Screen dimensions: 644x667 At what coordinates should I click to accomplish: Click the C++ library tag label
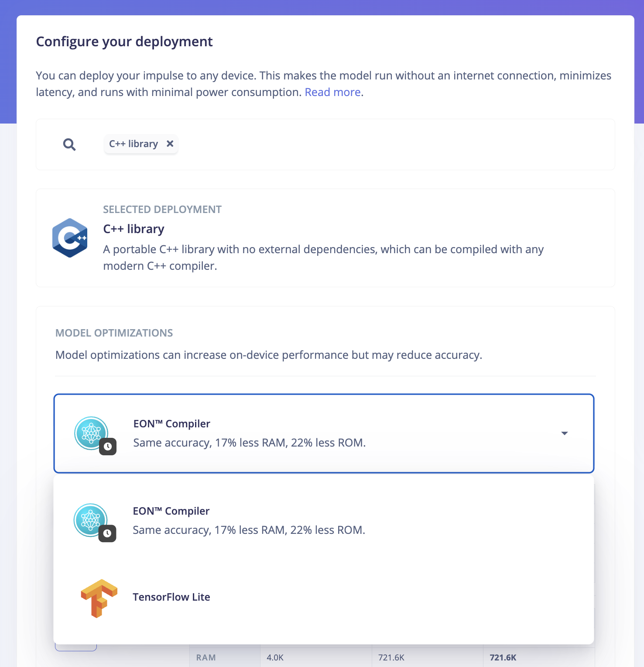[134, 144]
